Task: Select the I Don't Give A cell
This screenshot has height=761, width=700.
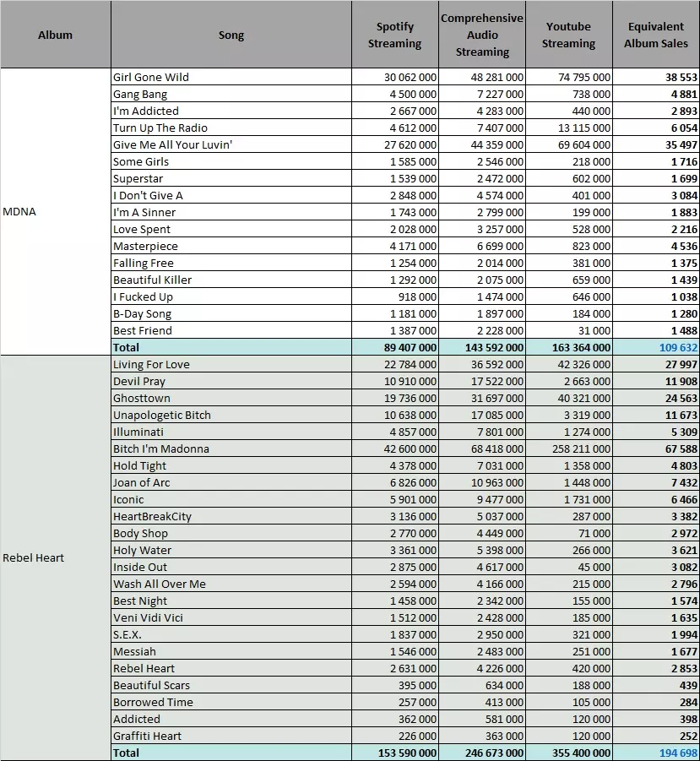Action: click(231, 196)
